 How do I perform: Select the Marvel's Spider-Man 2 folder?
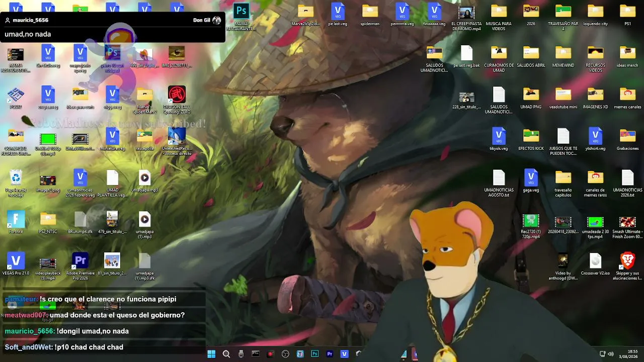144,100
